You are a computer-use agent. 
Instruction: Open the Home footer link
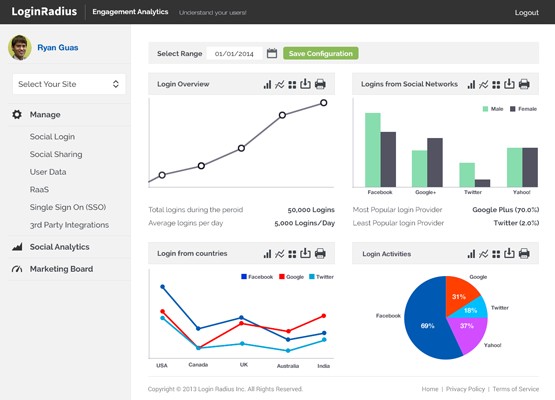point(430,389)
